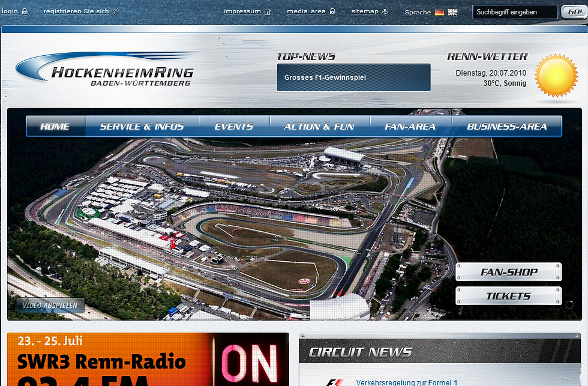Open 'registrieren Sie sich' link
This screenshot has height=386, width=588.
tap(76, 11)
